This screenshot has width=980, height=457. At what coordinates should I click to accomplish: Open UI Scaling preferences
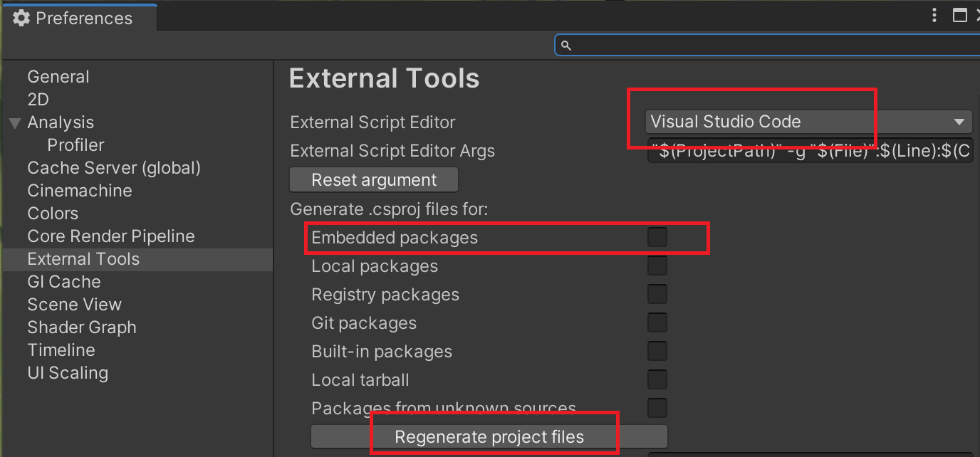68,373
